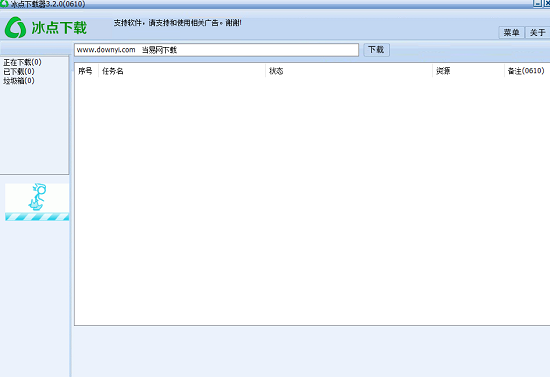Viewport: 550px width, 377px height.
Task: Click the green 冰点下载 logo icon
Action: [x=15, y=27]
